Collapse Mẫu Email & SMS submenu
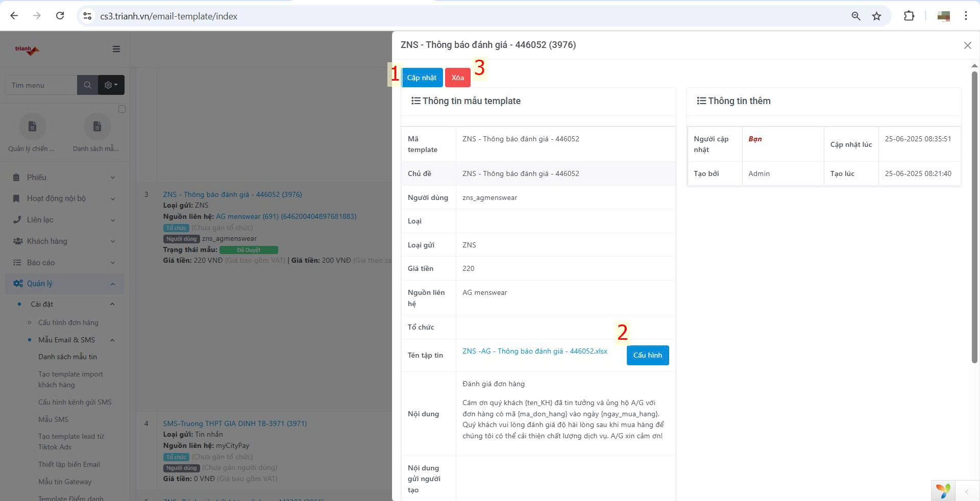 [x=71, y=340]
